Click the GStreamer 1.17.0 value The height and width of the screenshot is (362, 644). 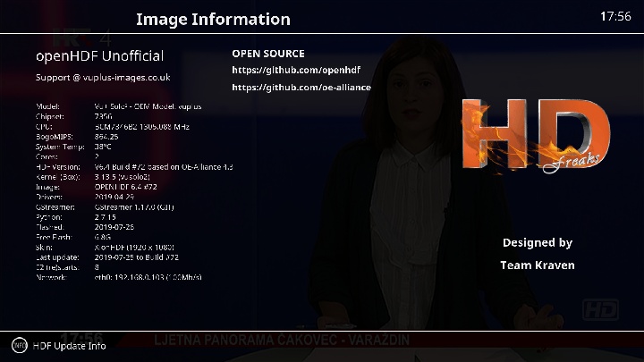coord(134,207)
